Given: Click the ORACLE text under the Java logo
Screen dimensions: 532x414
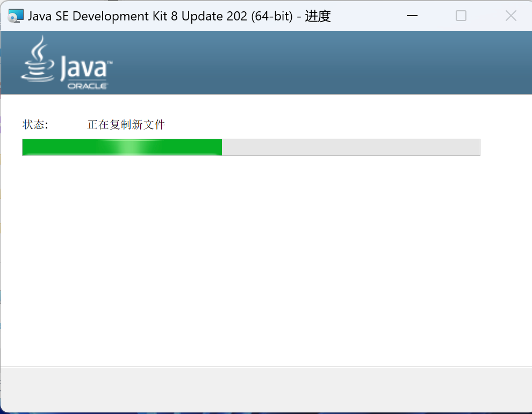Looking at the screenshot, I should [x=87, y=86].
